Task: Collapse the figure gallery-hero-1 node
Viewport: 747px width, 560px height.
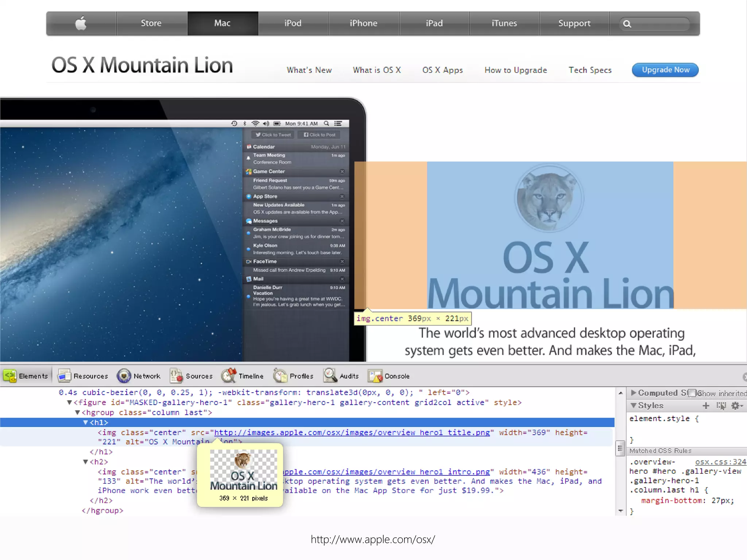Action: pyautogui.click(x=69, y=402)
